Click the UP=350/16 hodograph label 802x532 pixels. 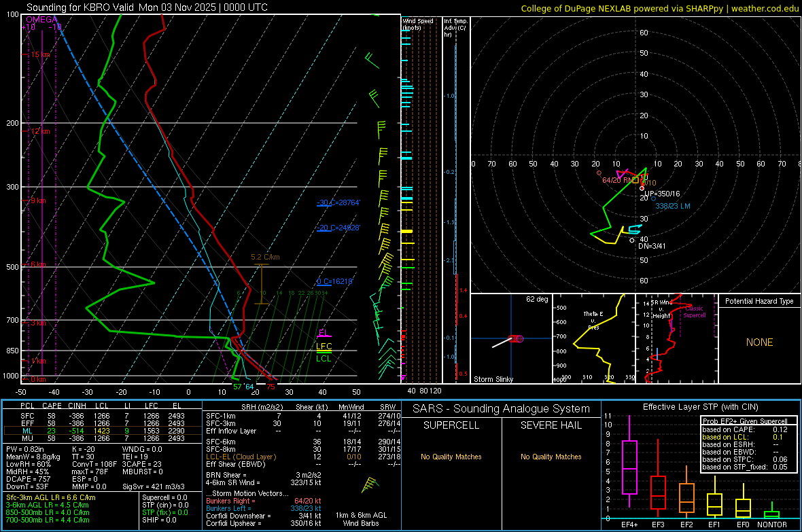point(663,194)
